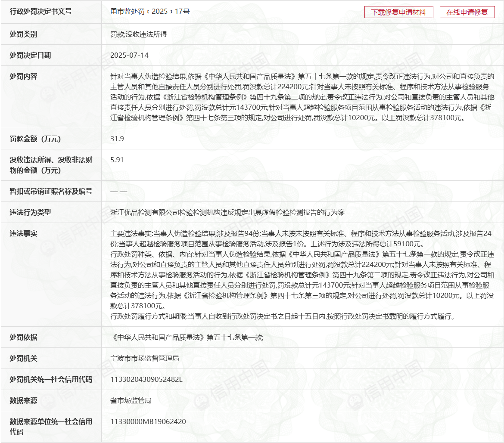Select the 罚款金额（万元） row label
The width and height of the screenshot is (504, 443).
(x=35, y=139)
